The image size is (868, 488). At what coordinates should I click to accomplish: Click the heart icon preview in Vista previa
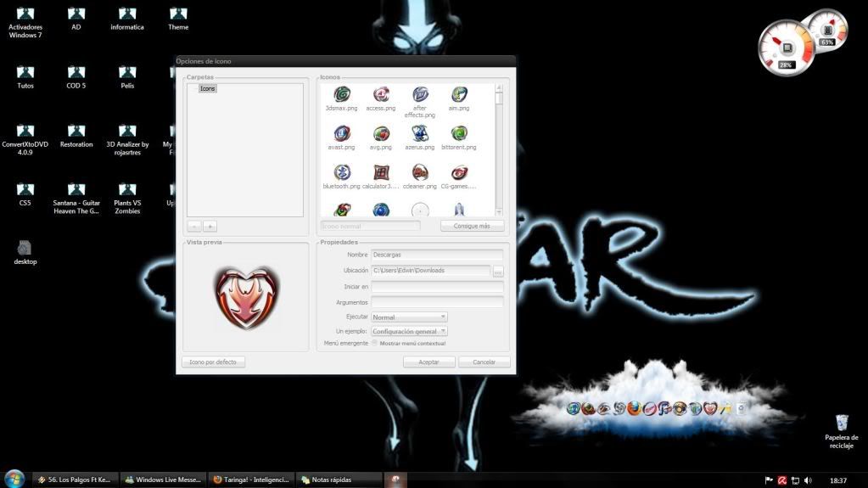[246, 298]
